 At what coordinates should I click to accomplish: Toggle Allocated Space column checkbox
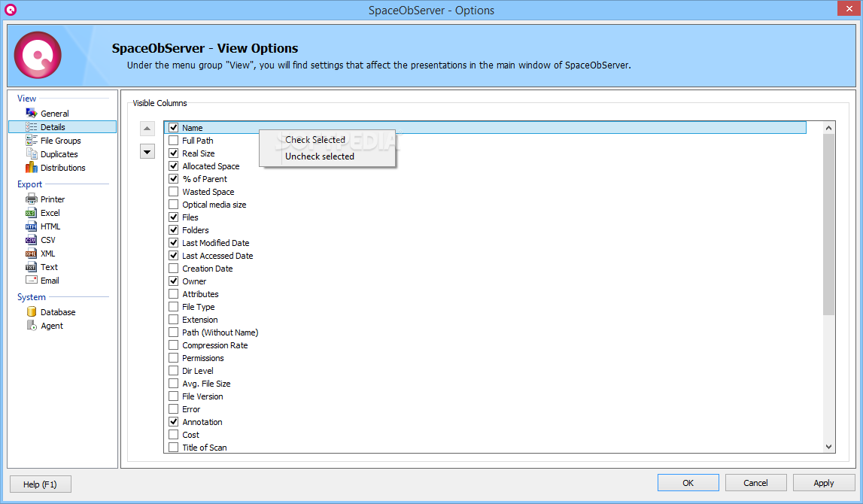(x=173, y=166)
